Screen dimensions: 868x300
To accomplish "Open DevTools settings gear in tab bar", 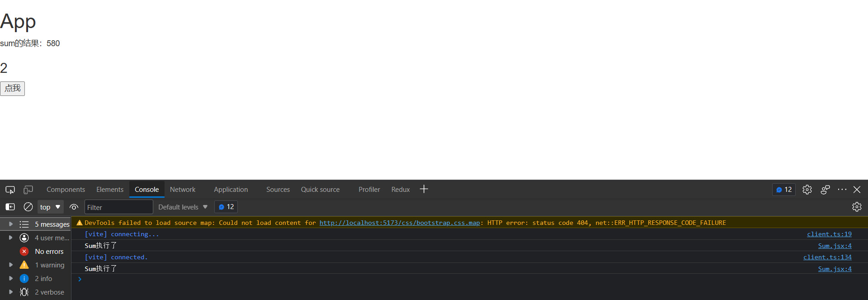I will point(807,190).
